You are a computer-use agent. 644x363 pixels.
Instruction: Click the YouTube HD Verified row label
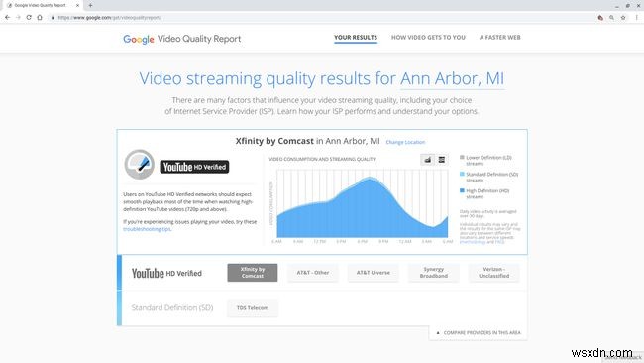click(166, 273)
